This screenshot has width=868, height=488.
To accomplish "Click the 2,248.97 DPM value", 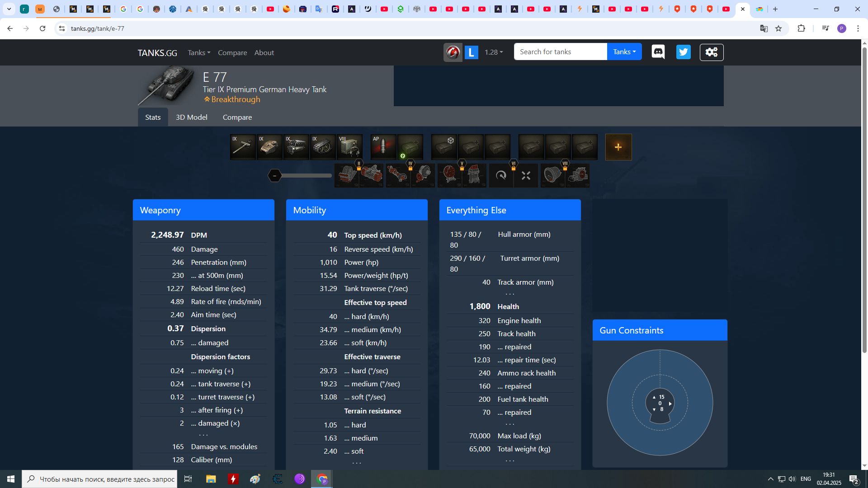I will point(167,235).
